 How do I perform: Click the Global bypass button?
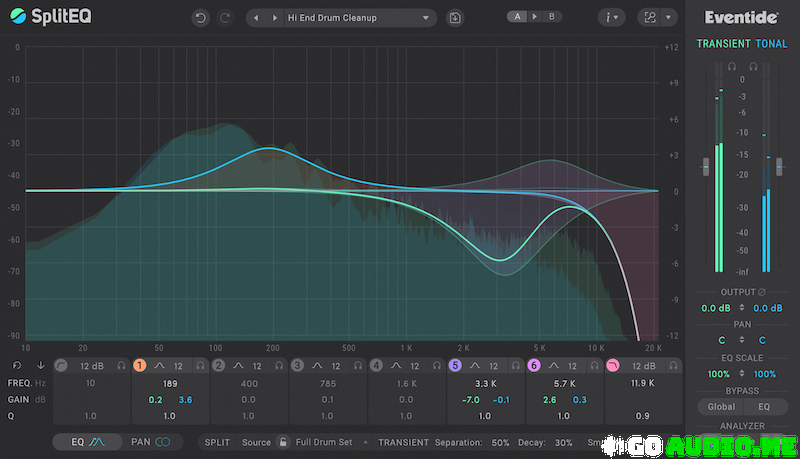721,407
